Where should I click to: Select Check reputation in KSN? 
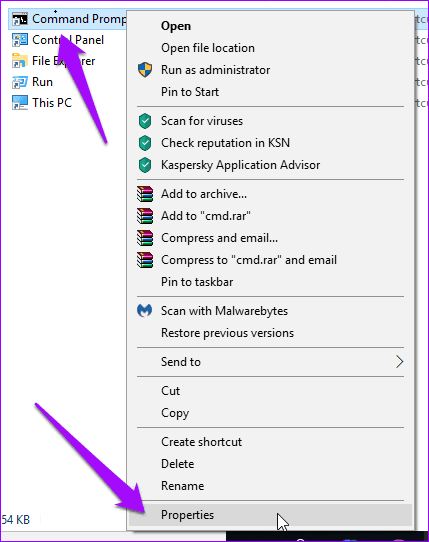click(x=225, y=143)
